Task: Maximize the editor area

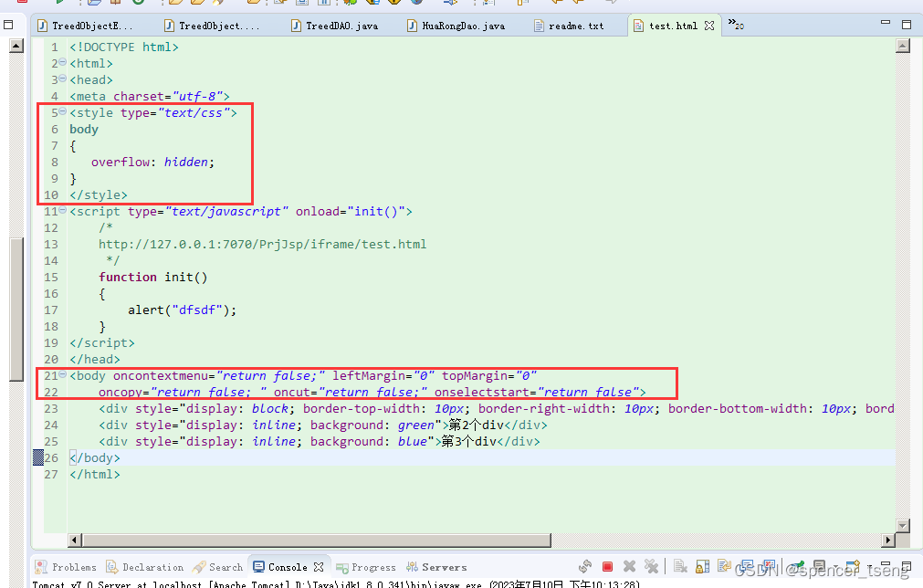Action: (x=907, y=25)
